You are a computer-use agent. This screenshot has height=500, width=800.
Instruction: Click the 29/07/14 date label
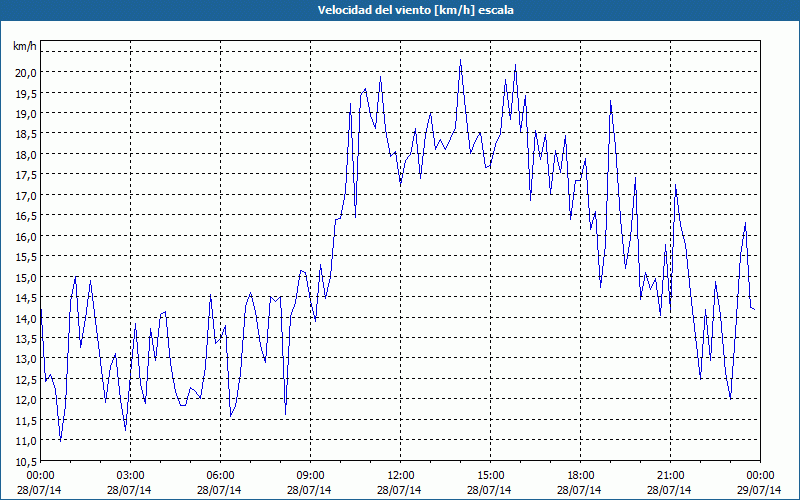[760, 490]
